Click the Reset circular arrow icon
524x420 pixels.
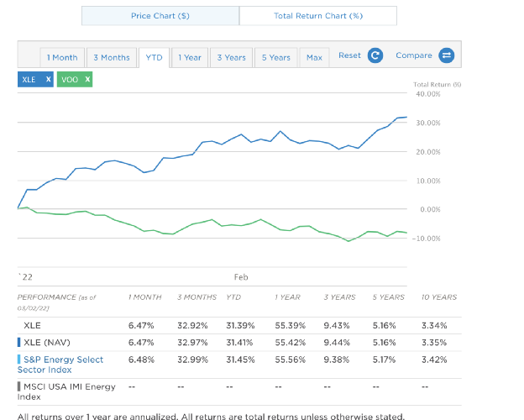pos(375,56)
